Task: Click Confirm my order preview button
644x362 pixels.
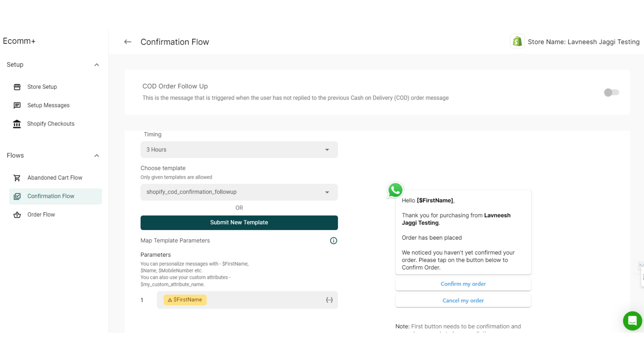Action: coord(463,284)
